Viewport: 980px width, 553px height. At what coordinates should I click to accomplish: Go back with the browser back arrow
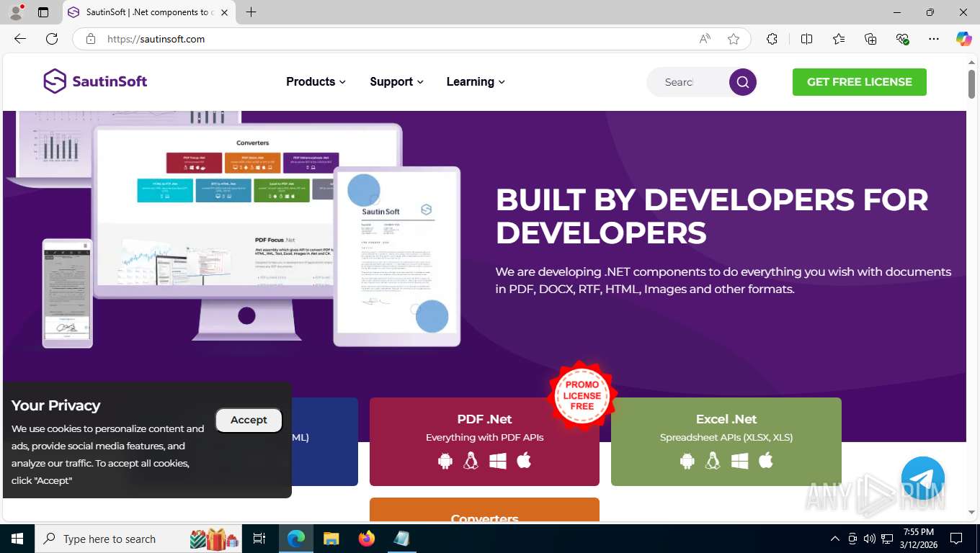click(20, 39)
